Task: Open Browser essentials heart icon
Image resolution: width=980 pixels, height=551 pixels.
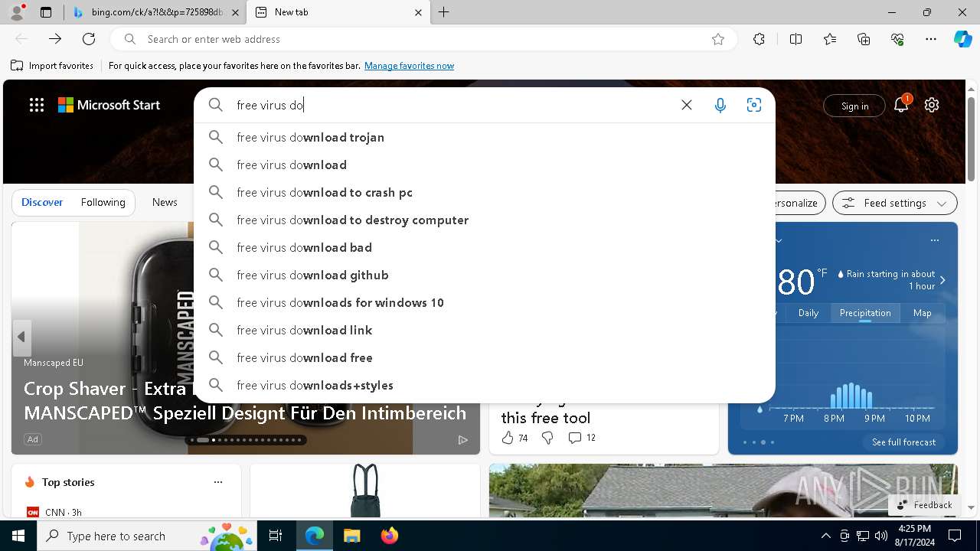Action: click(897, 39)
